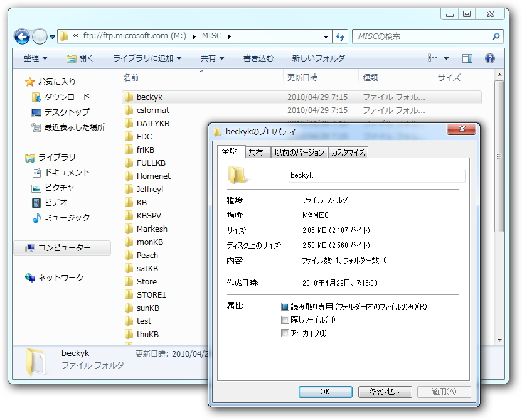This screenshot has width=522, height=420.
Task: Sort by 種類 column header
Action: point(370,78)
